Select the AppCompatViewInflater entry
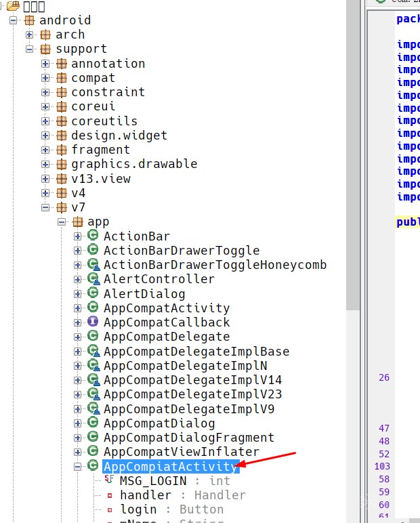This screenshot has height=523, width=420. (182, 452)
